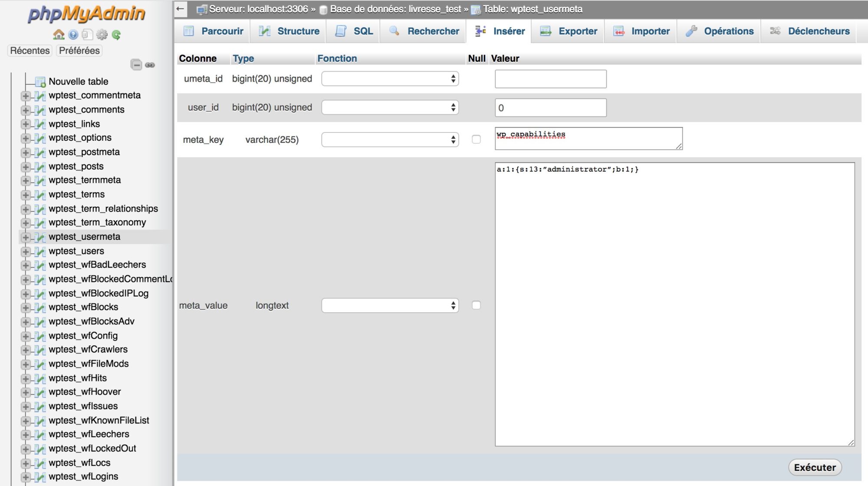Image resolution: width=868 pixels, height=486 pixels.
Task: Click the umeta_id value input field
Action: 550,79
